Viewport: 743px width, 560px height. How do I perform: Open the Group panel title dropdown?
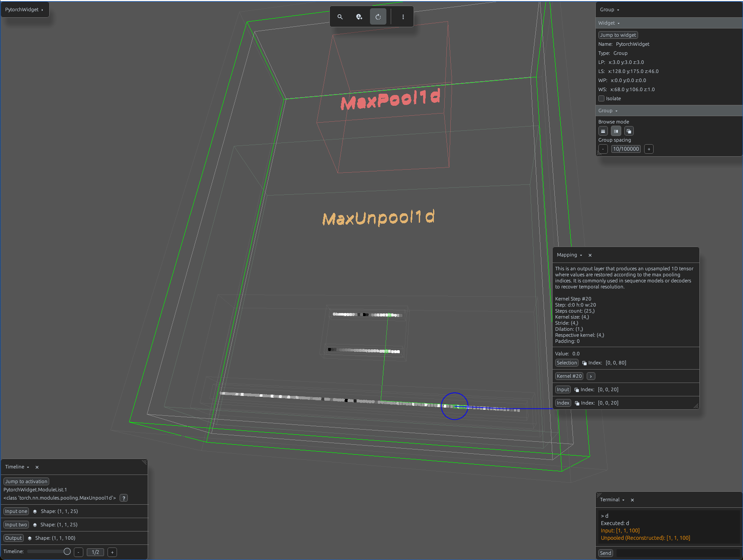tap(609, 9)
